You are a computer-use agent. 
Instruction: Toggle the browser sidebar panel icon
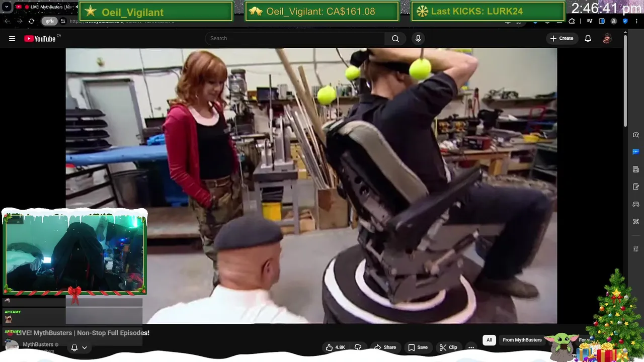point(602,21)
